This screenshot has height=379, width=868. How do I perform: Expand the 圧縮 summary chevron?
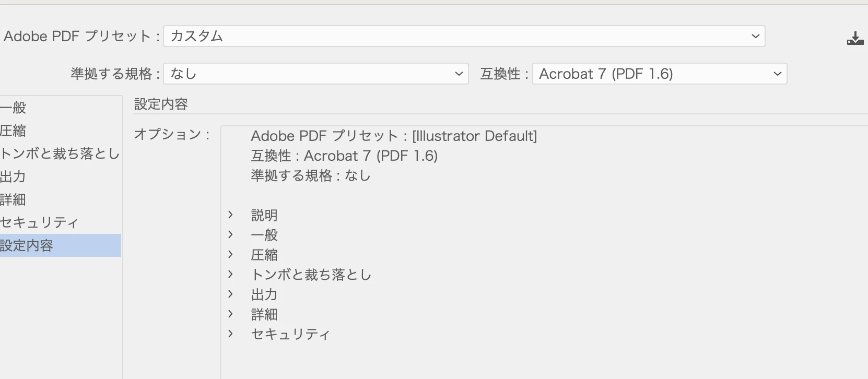[230, 254]
